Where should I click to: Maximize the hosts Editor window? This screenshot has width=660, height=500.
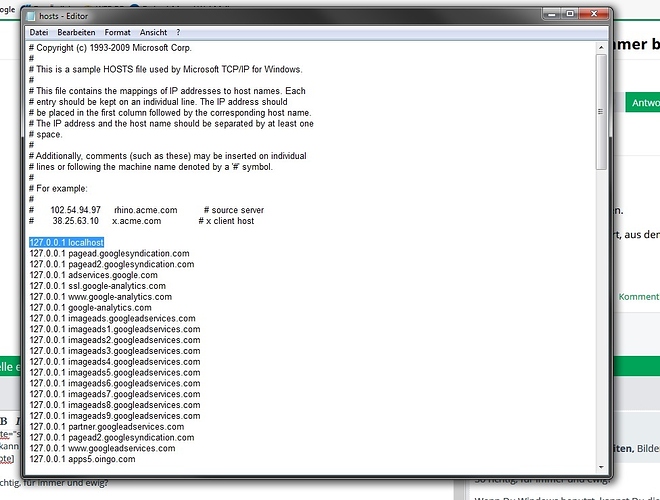pyautogui.click(x=570, y=14)
